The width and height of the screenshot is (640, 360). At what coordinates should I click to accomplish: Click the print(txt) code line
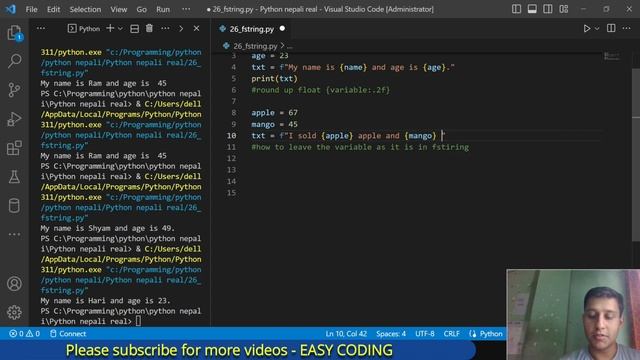274,78
